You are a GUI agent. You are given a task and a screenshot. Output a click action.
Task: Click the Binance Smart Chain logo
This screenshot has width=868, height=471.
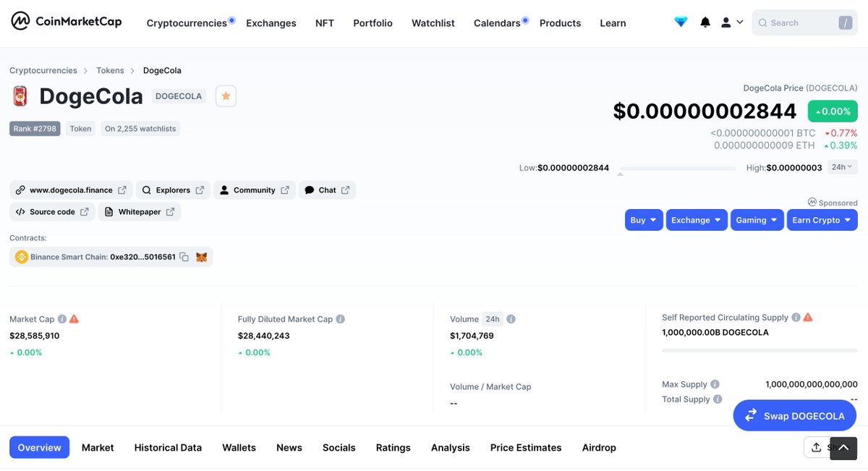click(21, 257)
